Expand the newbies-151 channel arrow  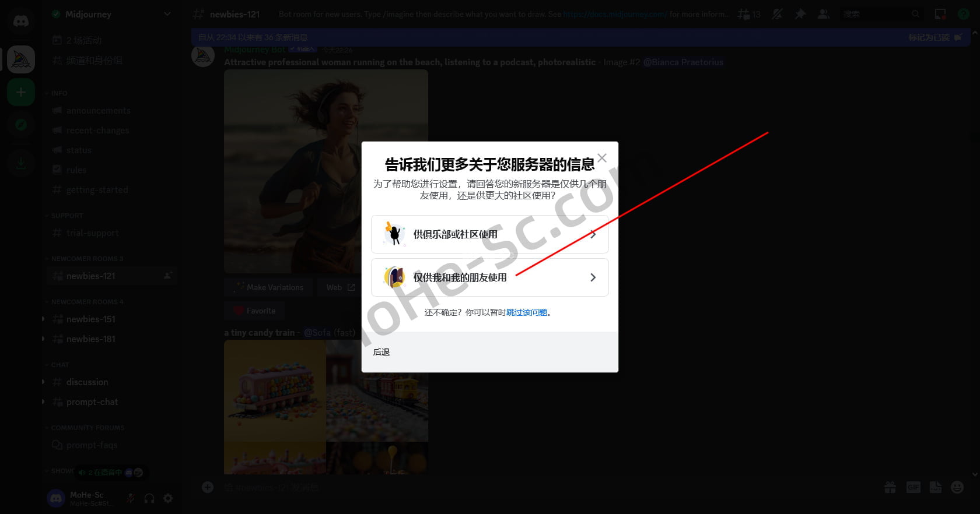coord(43,319)
